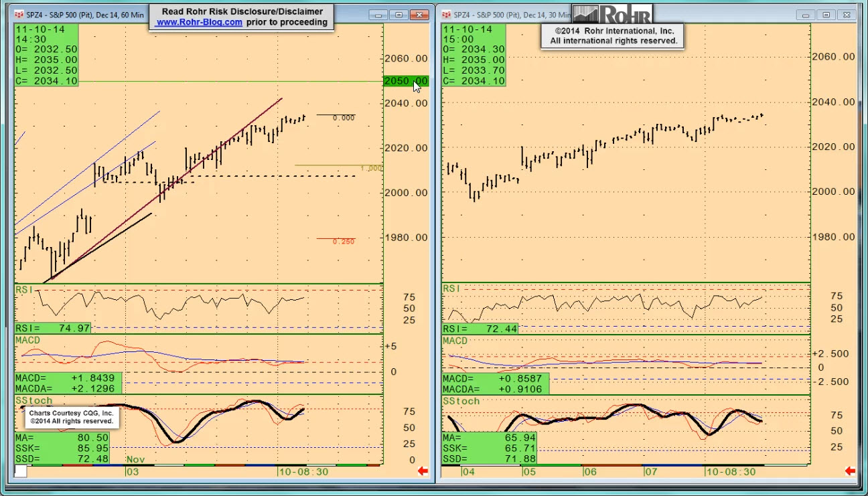Click the 30 Min chart window icon
Viewport: 868px width, 496px height.
pos(446,14)
